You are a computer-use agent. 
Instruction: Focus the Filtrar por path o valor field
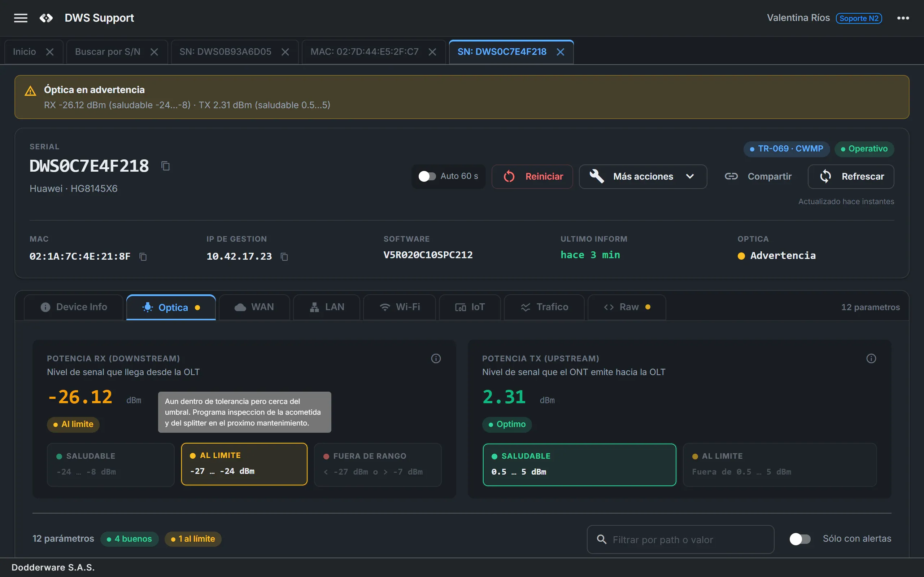[x=680, y=539]
